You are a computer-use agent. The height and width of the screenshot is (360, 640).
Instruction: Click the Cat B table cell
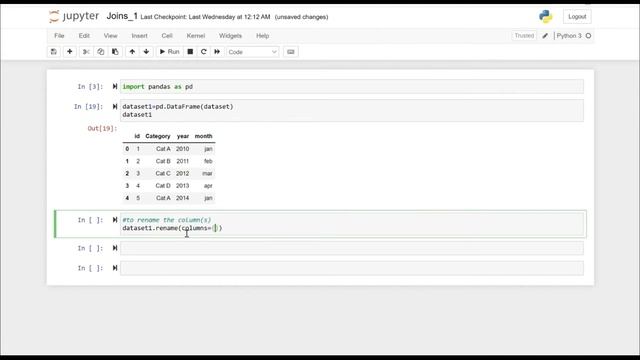(163, 161)
